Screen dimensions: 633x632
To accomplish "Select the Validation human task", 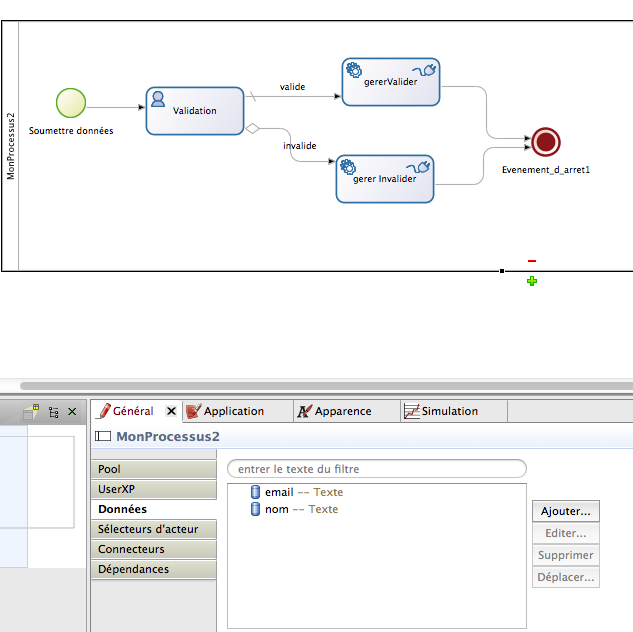I will (x=195, y=111).
